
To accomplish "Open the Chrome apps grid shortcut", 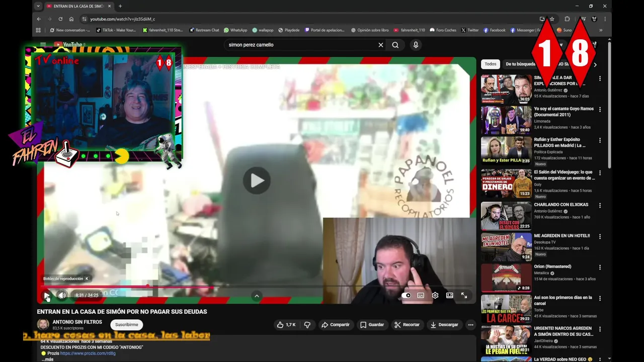I will point(38,30).
